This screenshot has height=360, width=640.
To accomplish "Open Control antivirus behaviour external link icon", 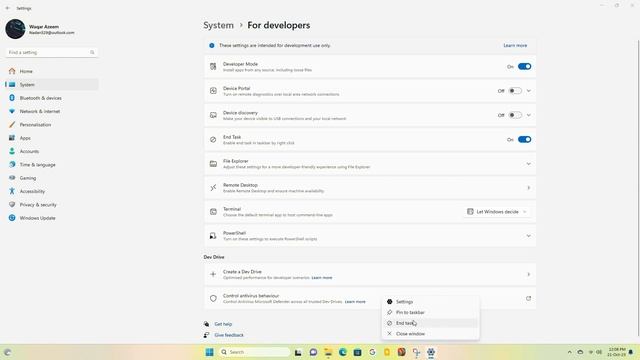I will [529, 299].
